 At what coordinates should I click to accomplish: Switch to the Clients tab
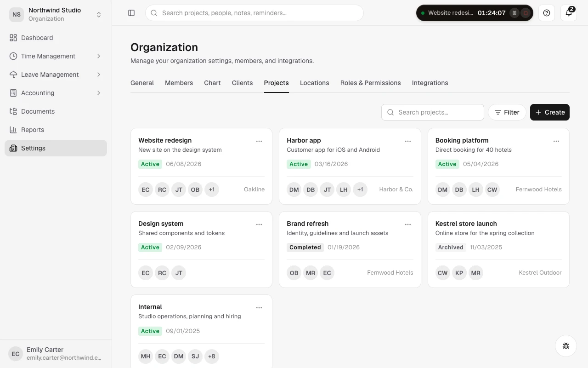(242, 83)
